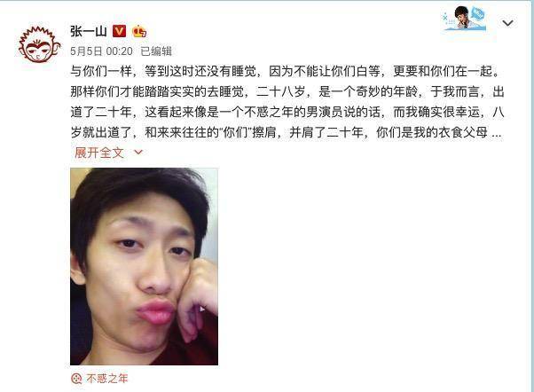Enlarge the selfie photo thumbnail

pyautogui.click(x=144, y=266)
